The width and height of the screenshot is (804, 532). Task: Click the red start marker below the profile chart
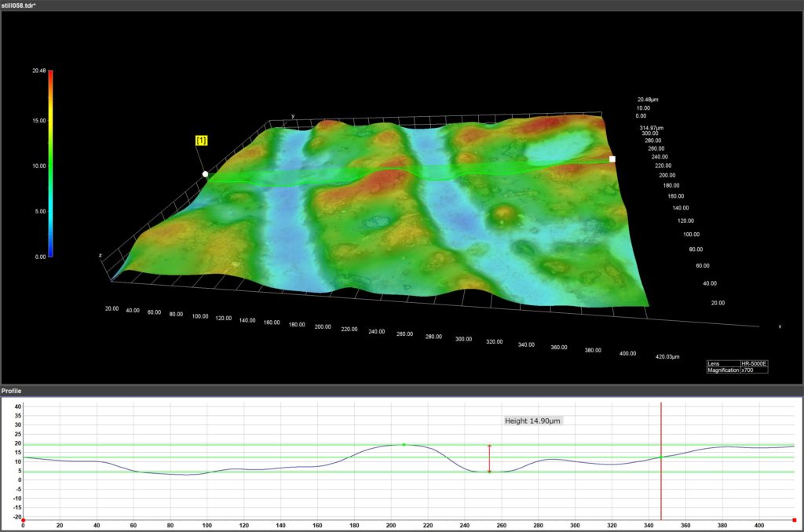click(24, 519)
